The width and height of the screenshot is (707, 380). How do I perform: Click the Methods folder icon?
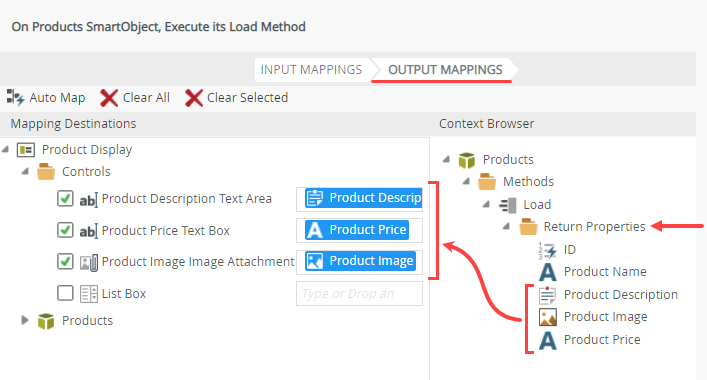click(x=487, y=182)
